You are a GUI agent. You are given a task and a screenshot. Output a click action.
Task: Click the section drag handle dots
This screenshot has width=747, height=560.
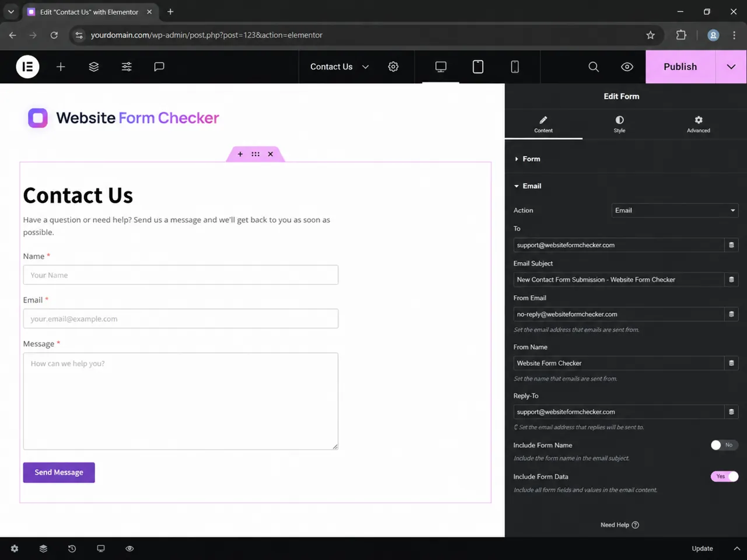pyautogui.click(x=256, y=154)
